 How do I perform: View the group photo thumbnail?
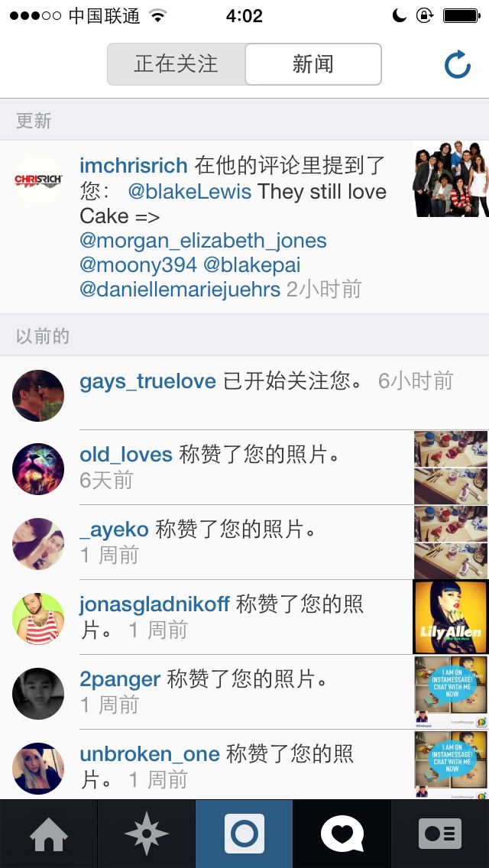451,179
